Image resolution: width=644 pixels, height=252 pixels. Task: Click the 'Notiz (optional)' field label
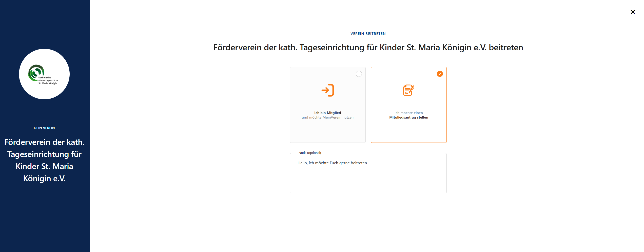[309, 153]
